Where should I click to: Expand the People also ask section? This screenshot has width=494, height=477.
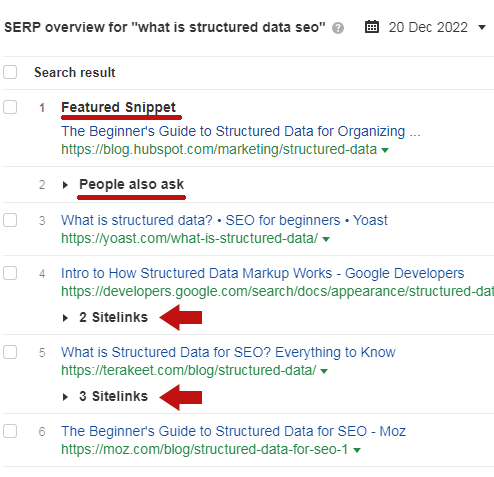point(65,185)
